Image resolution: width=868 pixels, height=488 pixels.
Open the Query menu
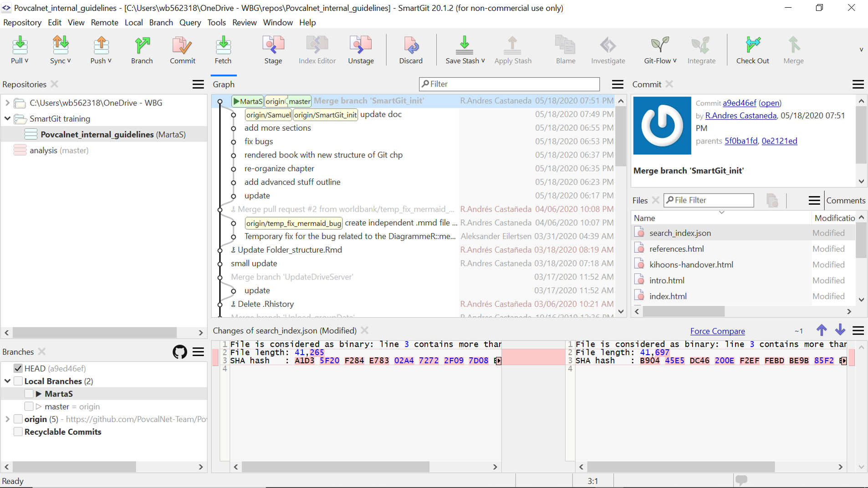(190, 22)
